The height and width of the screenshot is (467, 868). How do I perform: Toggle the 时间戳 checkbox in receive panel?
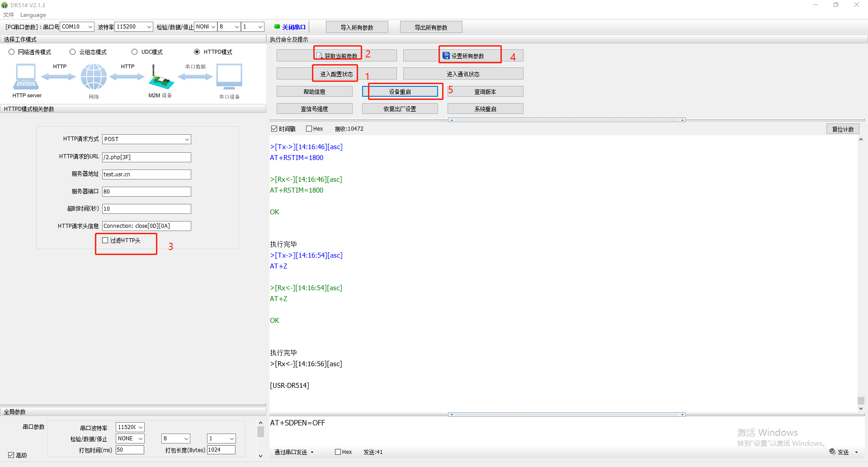[x=274, y=129]
